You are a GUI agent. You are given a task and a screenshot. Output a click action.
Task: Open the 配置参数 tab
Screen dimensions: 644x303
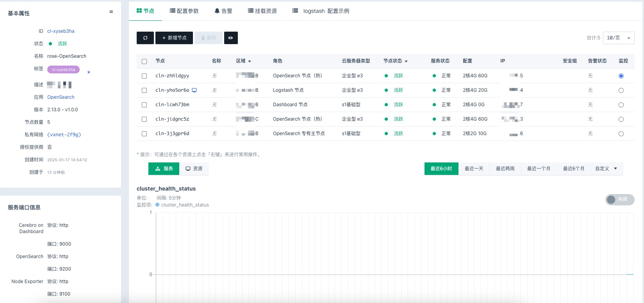[184, 11]
